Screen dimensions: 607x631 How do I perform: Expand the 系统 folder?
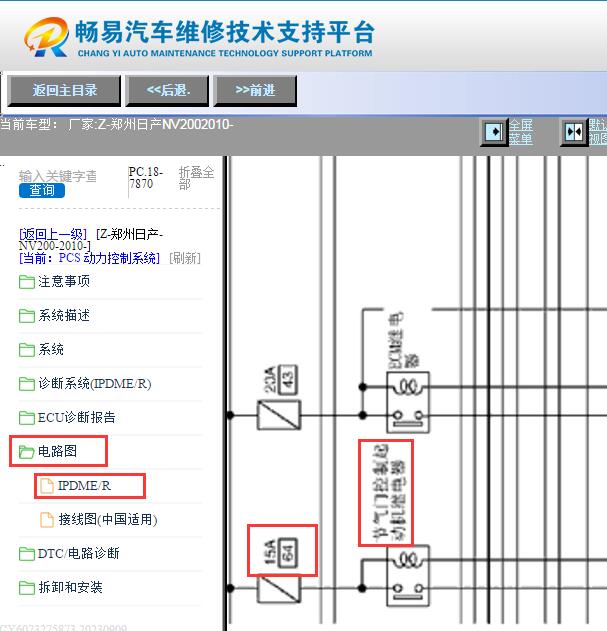coord(51,349)
